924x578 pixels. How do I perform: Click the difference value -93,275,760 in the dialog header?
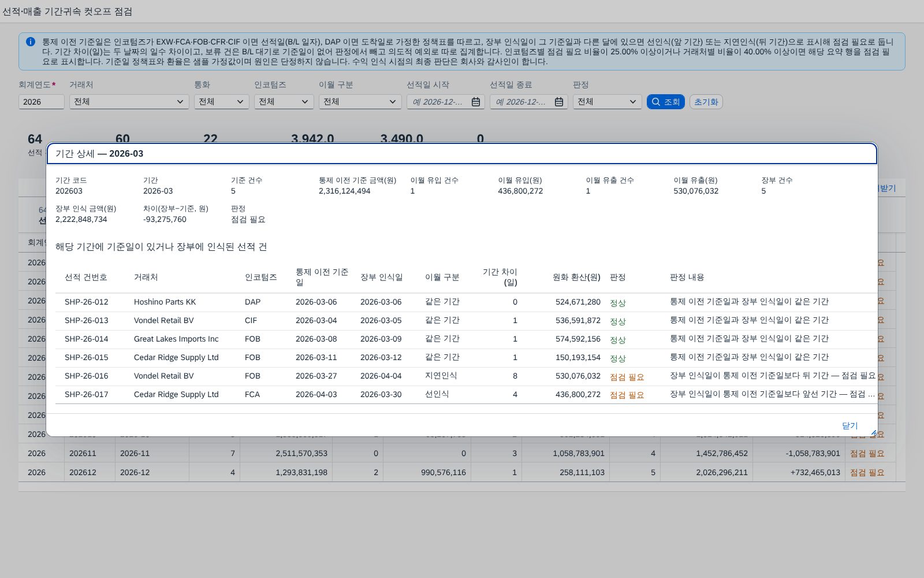[165, 219]
